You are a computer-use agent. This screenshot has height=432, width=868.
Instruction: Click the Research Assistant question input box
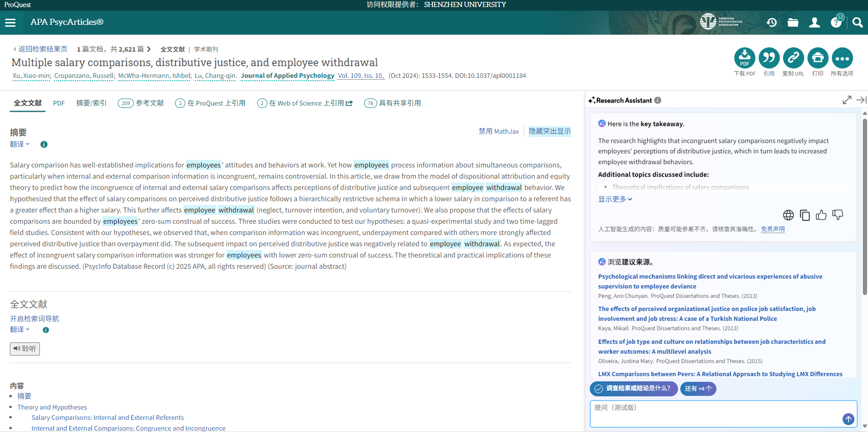(x=716, y=413)
